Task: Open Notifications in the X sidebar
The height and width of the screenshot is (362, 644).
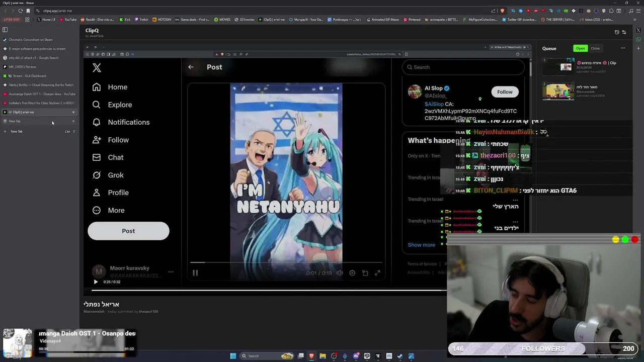Action: [121, 122]
